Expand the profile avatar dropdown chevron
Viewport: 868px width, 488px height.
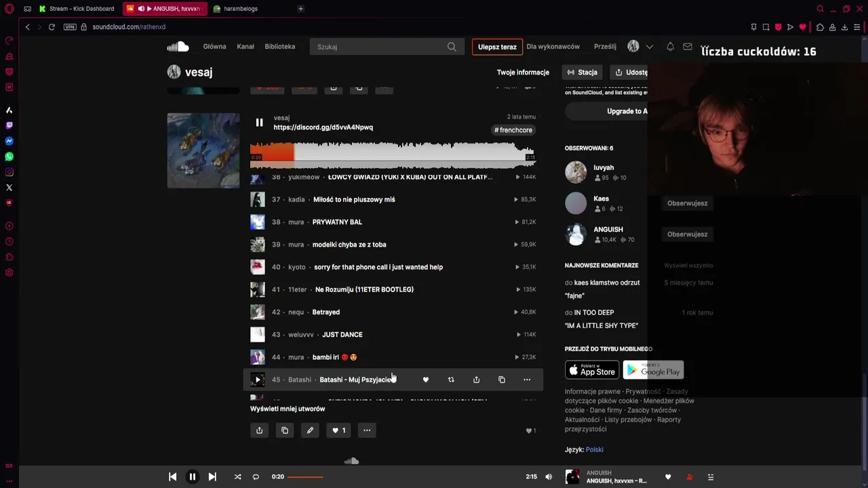(650, 47)
